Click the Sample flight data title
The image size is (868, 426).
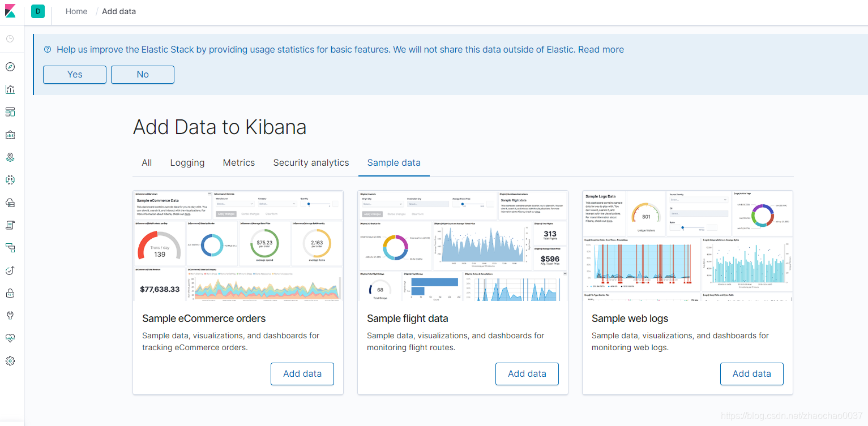408,319
